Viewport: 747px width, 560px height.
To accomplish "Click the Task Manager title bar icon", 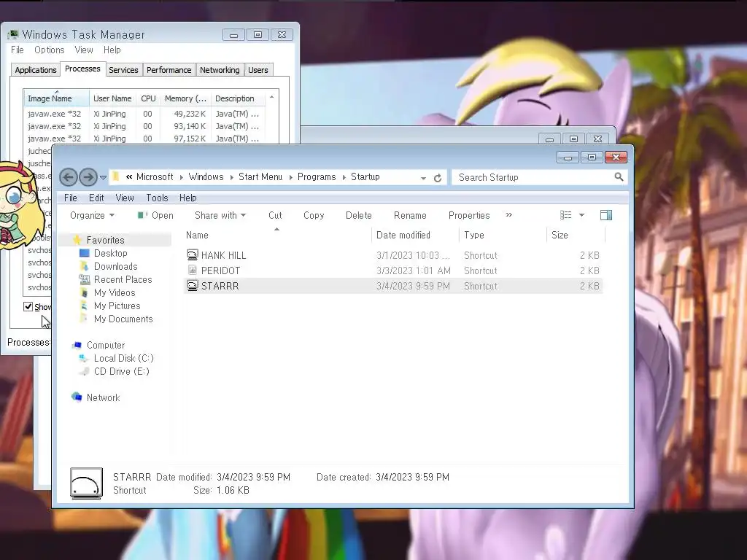I will pyautogui.click(x=13, y=34).
